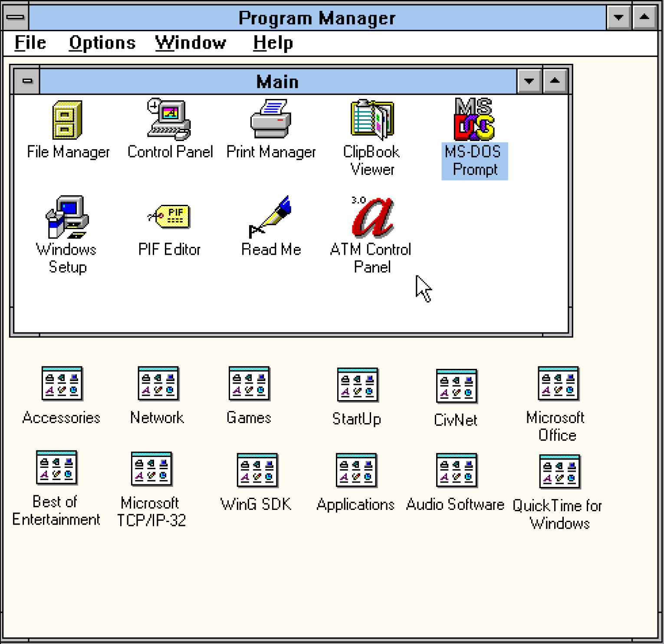
Task: Select the PIF Editor icon
Action: coord(169,216)
